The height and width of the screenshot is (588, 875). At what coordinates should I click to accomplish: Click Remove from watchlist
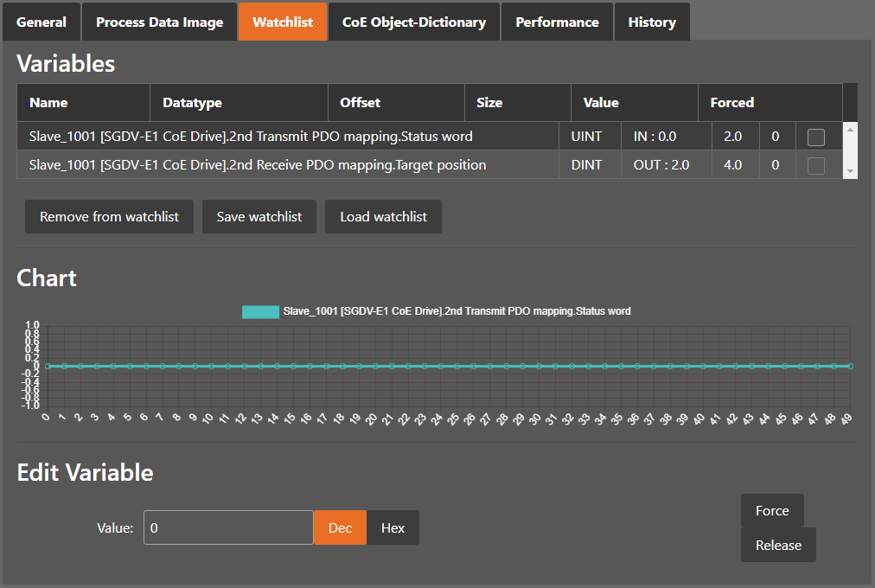pyautogui.click(x=109, y=216)
